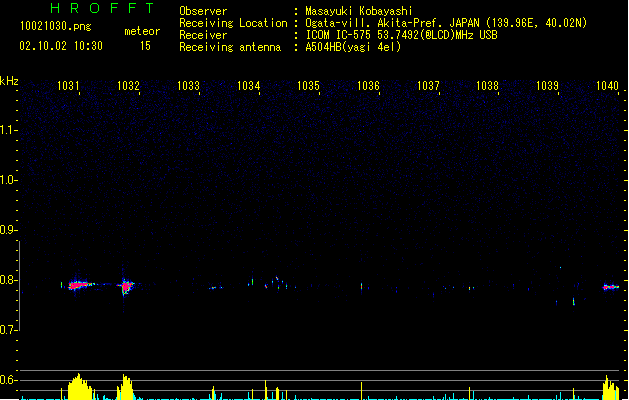Click the 1031 time axis marker
The width and height of the screenshot is (629, 400).
click(x=68, y=86)
